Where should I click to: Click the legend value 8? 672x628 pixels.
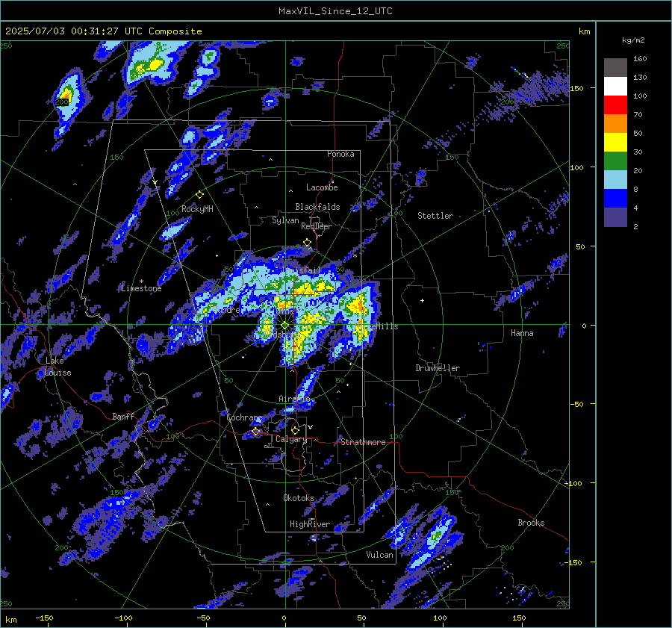[x=635, y=189]
